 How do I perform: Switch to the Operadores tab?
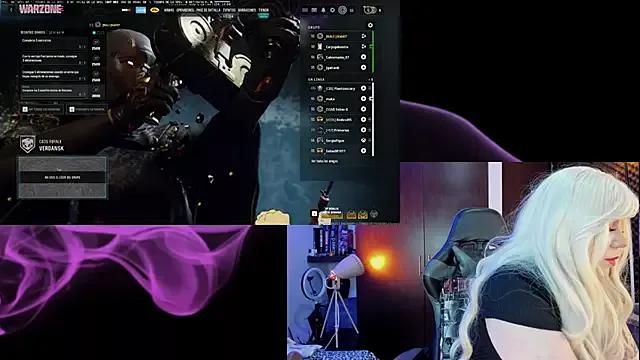coord(185,10)
